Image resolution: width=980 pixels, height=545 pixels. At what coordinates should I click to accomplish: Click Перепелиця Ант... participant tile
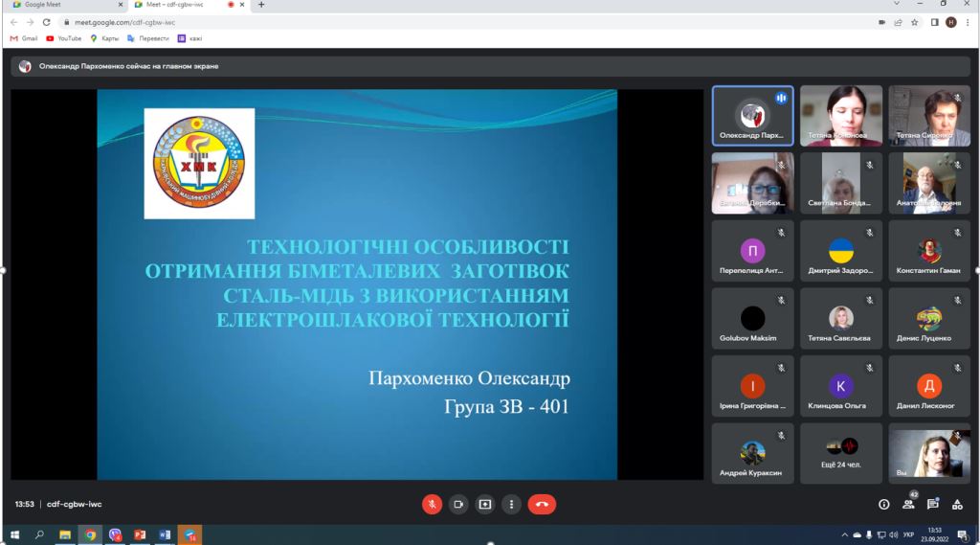coord(752,251)
